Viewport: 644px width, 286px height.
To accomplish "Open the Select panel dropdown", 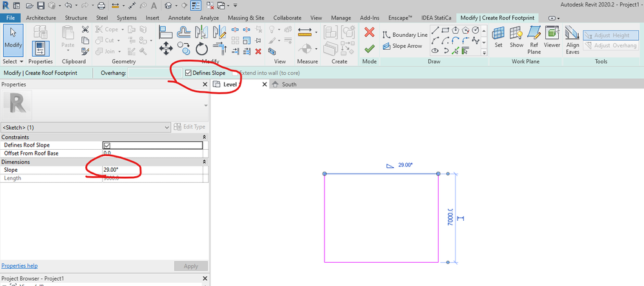I will pos(13,61).
